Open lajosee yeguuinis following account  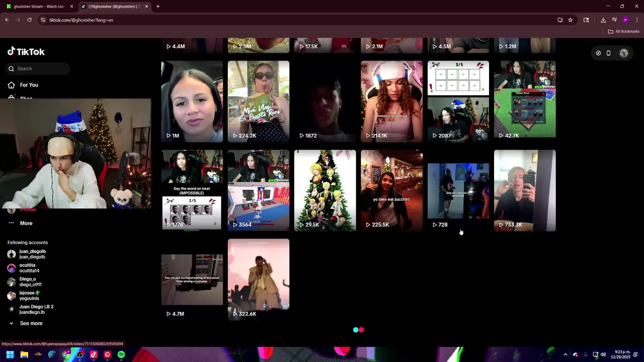pos(29,296)
